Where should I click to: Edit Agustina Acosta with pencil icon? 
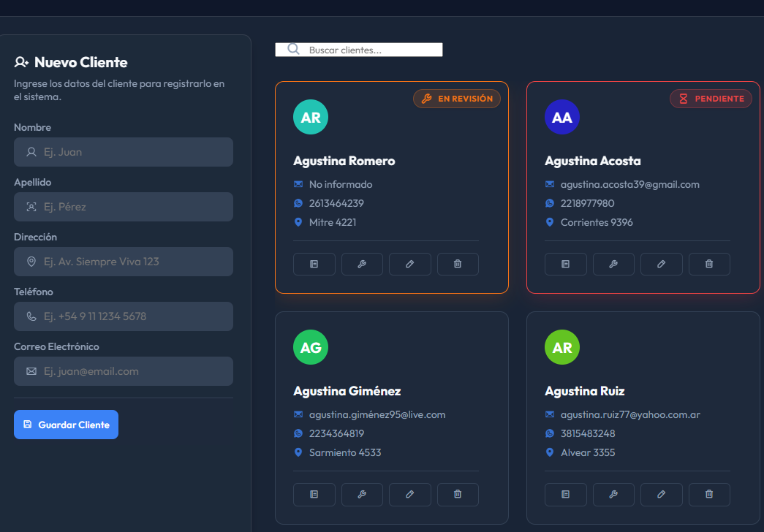pos(661,264)
